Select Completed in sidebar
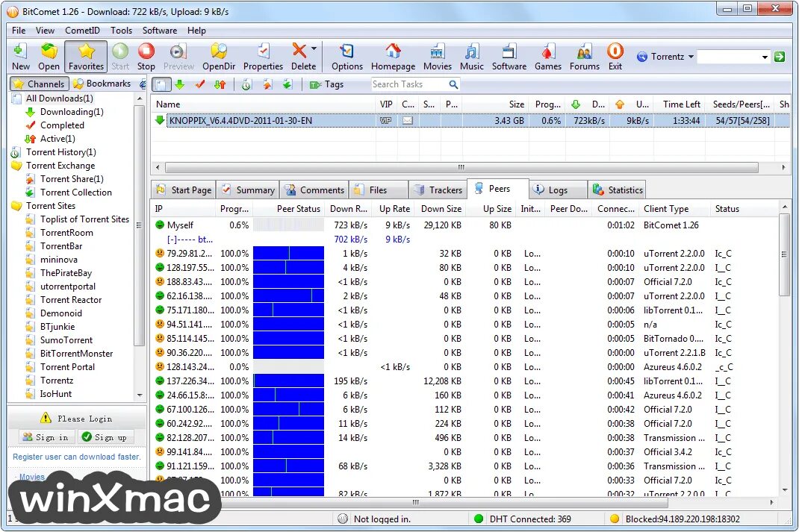 click(x=62, y=125)
